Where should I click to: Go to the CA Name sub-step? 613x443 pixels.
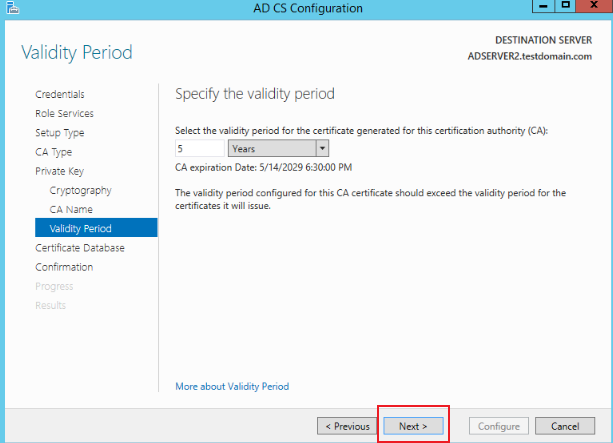point(71,209)
